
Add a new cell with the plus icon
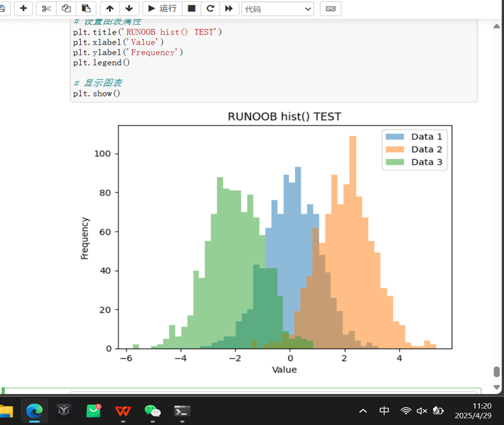pos(23,8)
